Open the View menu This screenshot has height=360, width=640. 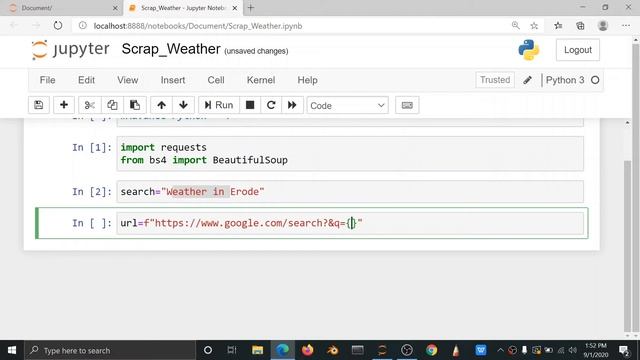[x=128, y=80]
